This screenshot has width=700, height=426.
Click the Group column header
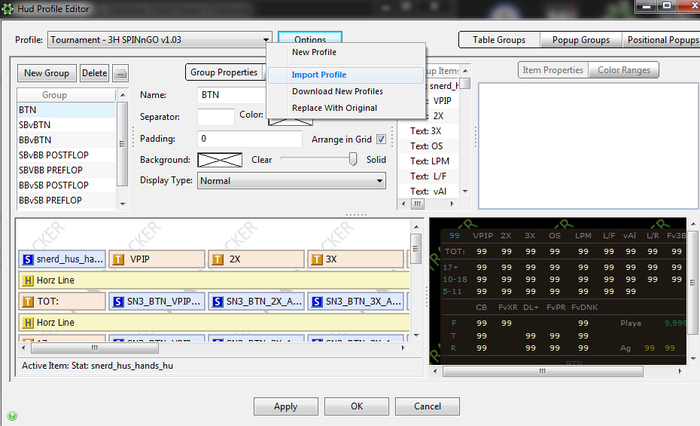coord(66,95)
